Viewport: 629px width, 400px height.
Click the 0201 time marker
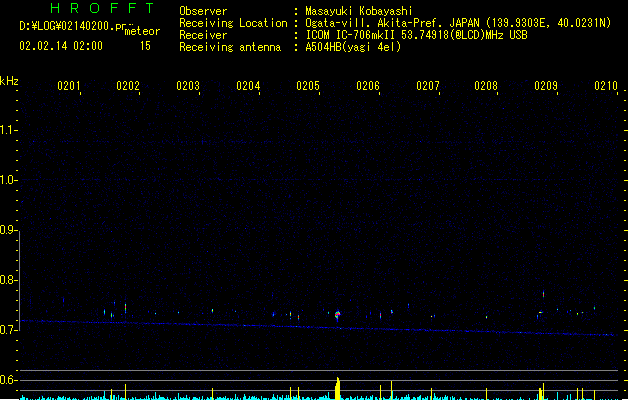pos(69,86)
